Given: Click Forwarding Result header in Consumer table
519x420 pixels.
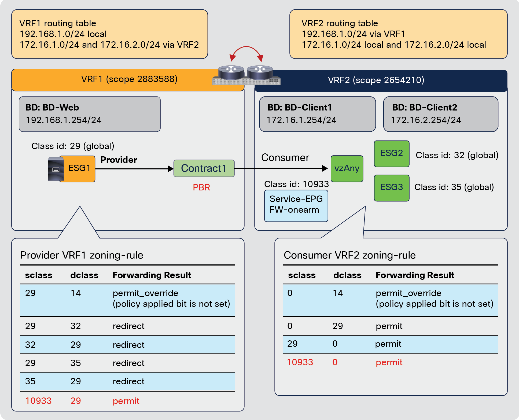Looking at the screenshot, I should 415,275.
